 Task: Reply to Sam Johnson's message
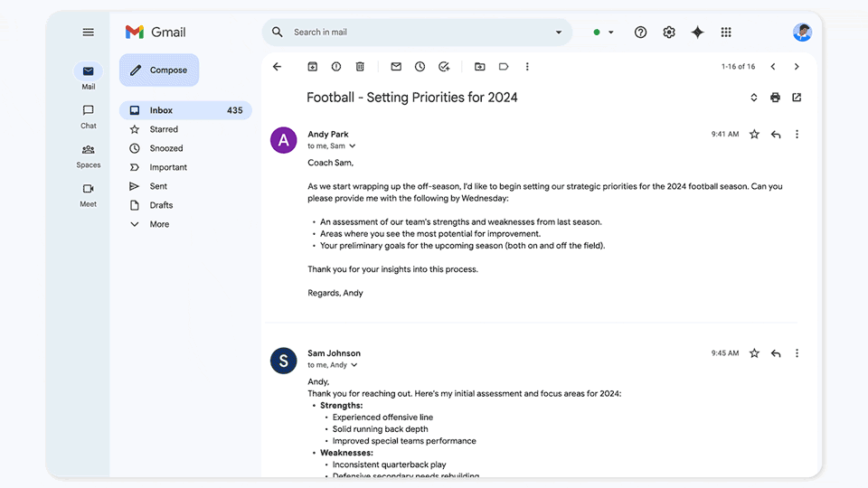coord(776,353)
